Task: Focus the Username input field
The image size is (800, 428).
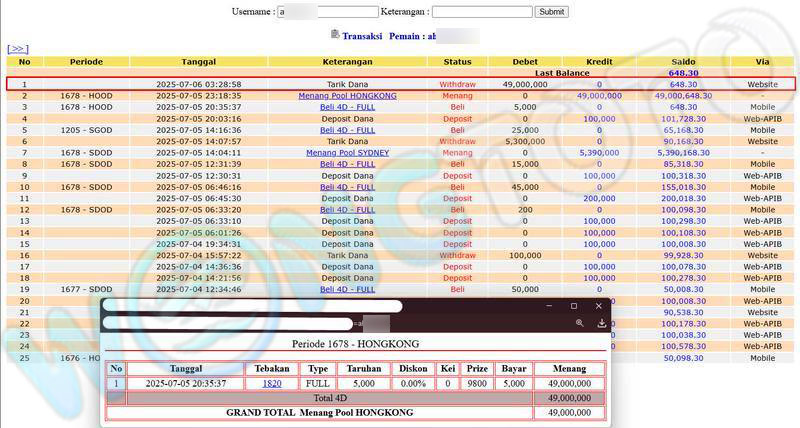Action: tap(328, 12)
